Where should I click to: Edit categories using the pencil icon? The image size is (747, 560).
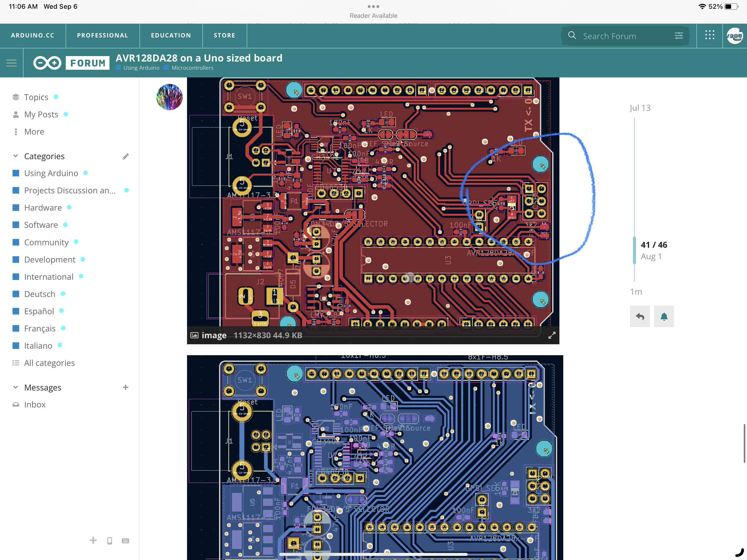click(x=125, y=156)
